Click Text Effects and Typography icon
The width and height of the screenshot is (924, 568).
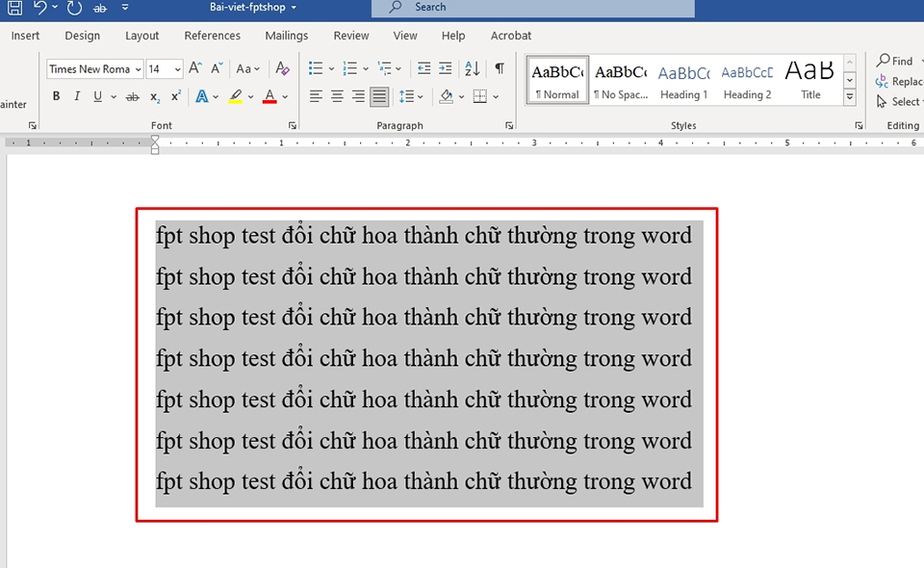(201, 96)
